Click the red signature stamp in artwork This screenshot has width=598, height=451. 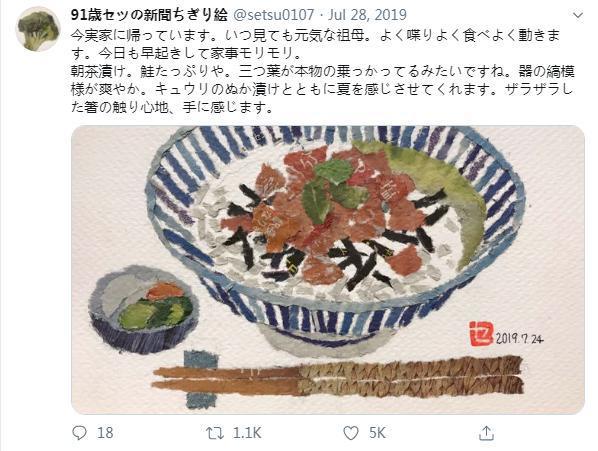(481, 333)
